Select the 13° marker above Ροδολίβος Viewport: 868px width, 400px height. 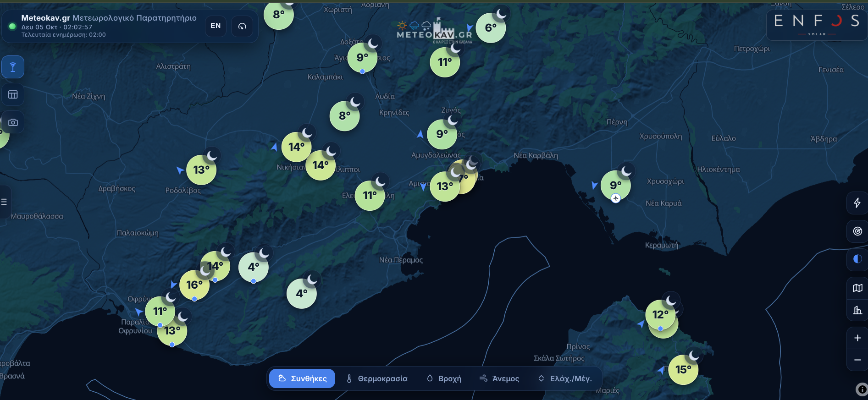201,170
